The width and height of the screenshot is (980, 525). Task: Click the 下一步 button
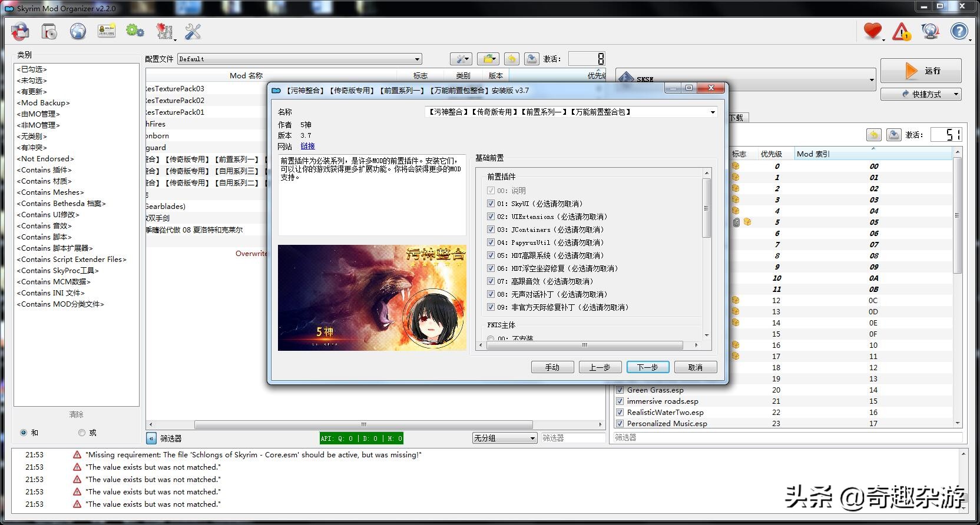pyautogui.click(x=647, y=367)
